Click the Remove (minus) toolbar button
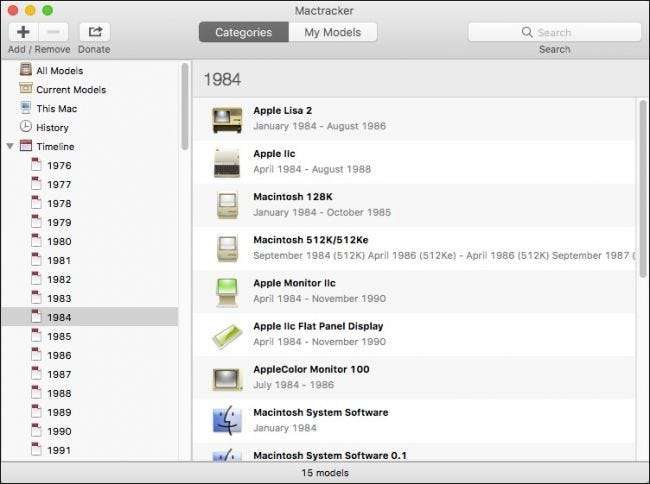650x484 pixels. point(55,32)
